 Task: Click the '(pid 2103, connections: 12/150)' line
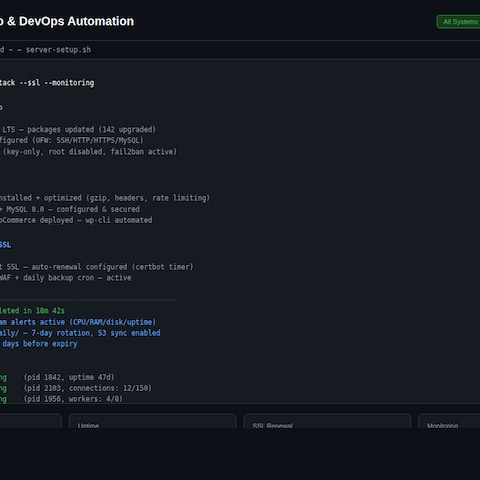[87, 388]
